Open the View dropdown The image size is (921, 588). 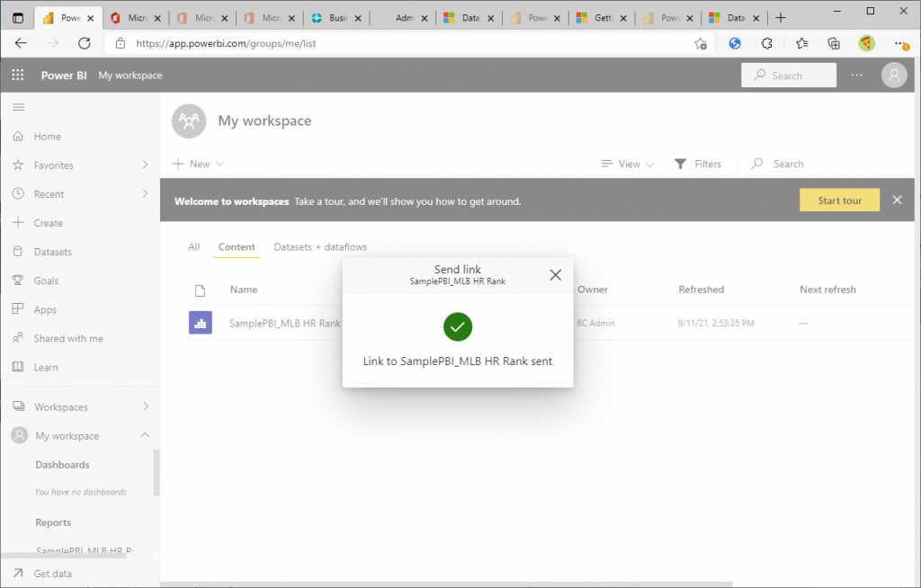(x=627, y=164)
